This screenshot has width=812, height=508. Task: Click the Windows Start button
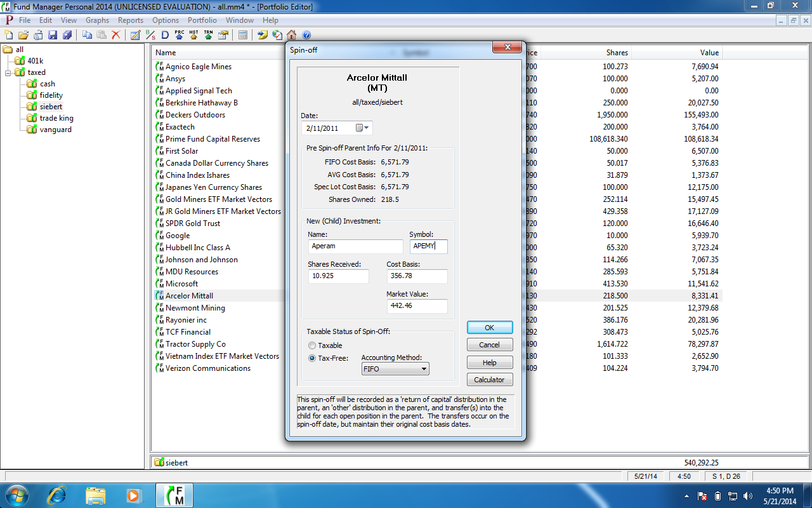click(x=17, y=495)
